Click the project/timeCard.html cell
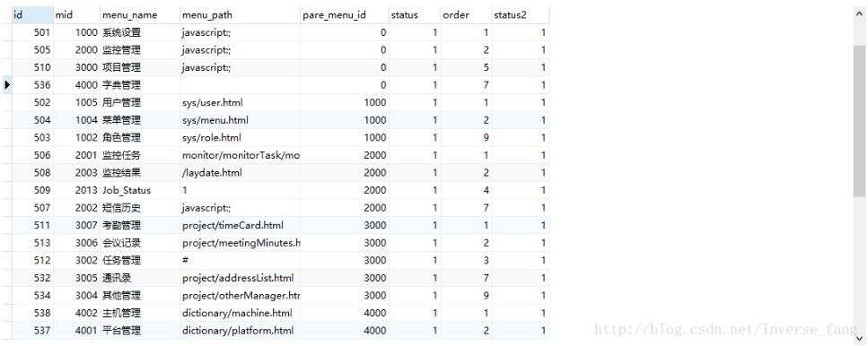 241,226
